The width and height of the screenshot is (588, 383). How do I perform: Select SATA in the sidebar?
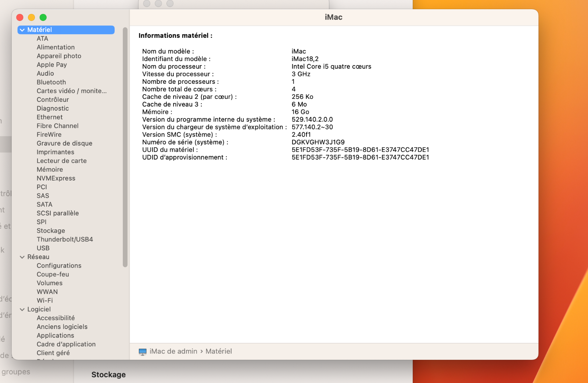[44, 204]
